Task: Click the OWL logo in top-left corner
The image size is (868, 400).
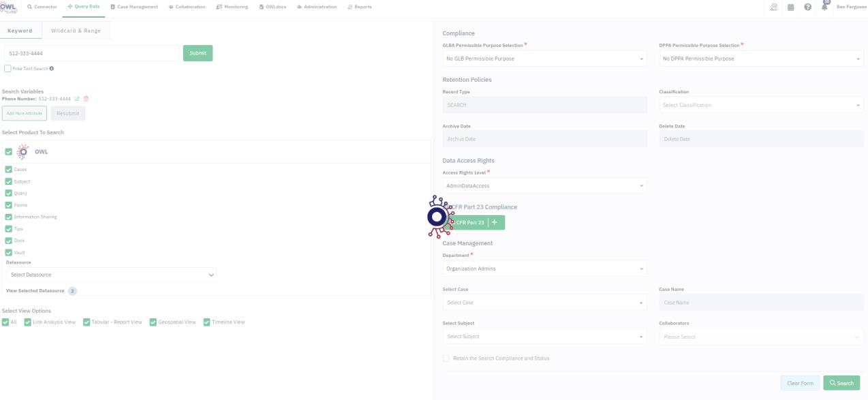Action: click(x=9, y=7)
